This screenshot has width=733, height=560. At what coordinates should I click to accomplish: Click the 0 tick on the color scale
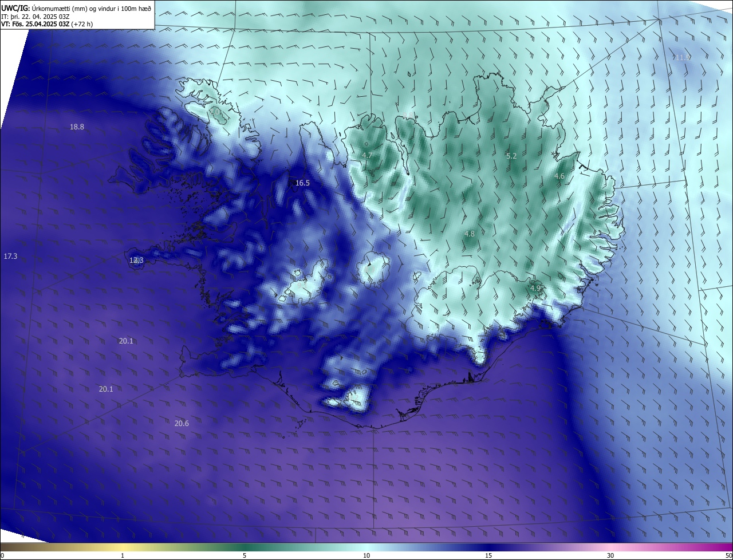click(2, 555)
